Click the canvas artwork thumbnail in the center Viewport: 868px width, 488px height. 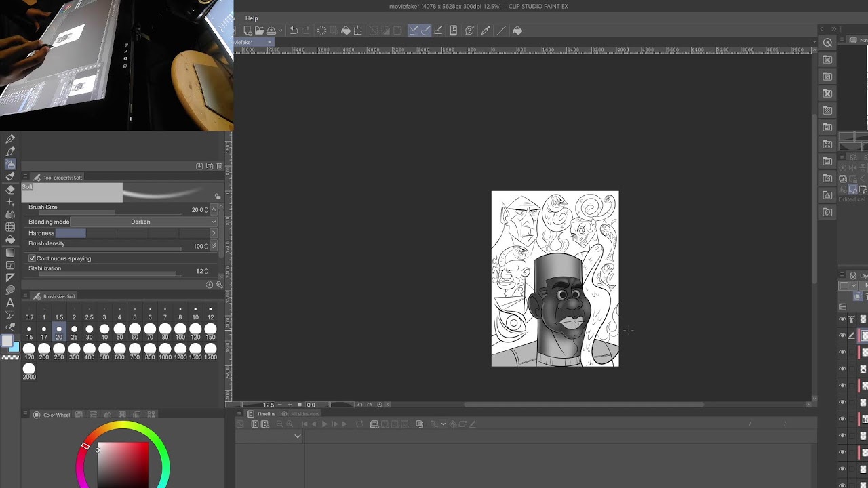555,279
